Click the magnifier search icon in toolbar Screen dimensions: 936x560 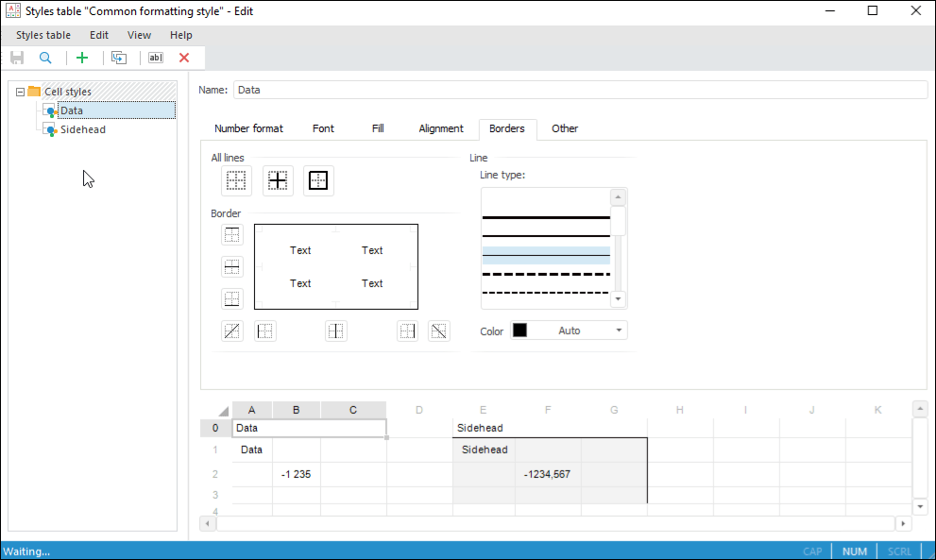pos(45,58)
